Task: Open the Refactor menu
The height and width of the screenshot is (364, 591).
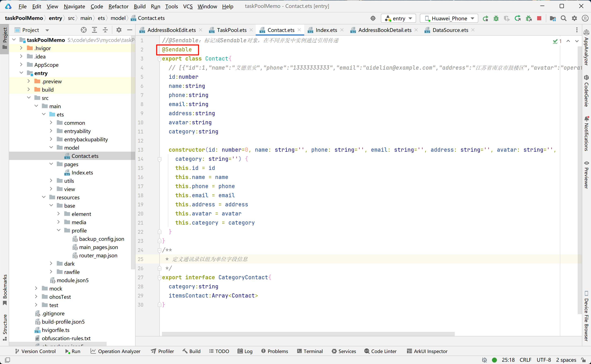Action: pos(118,6)
